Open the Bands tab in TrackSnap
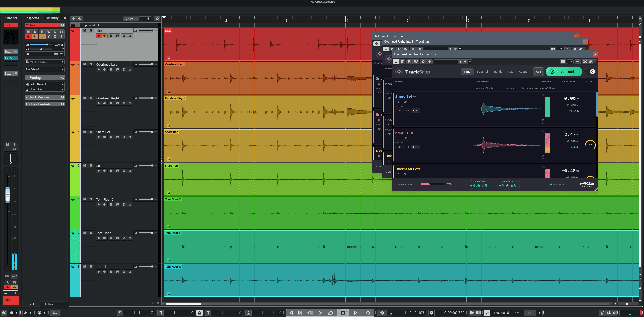Screen dimensions: 644x317 498,72
